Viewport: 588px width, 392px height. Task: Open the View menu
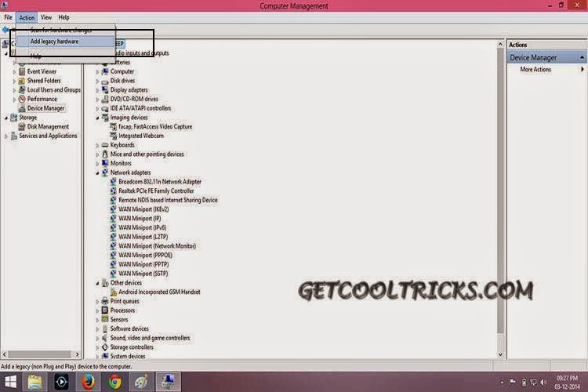(x=46, y=17)
